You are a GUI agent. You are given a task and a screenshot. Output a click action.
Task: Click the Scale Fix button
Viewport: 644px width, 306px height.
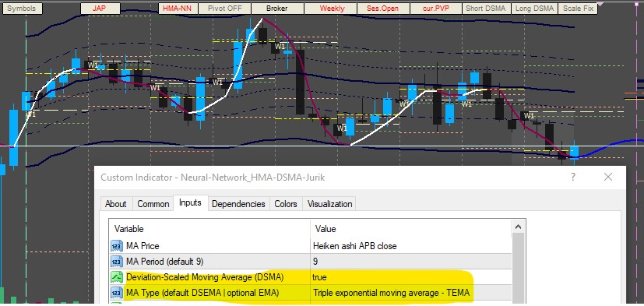coord(578,9)
